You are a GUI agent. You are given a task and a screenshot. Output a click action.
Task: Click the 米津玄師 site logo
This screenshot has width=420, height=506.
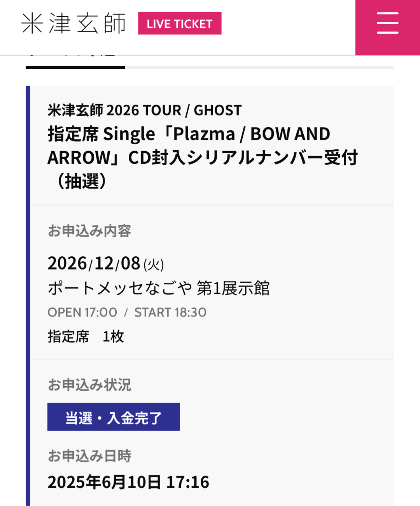pos(74,23)
